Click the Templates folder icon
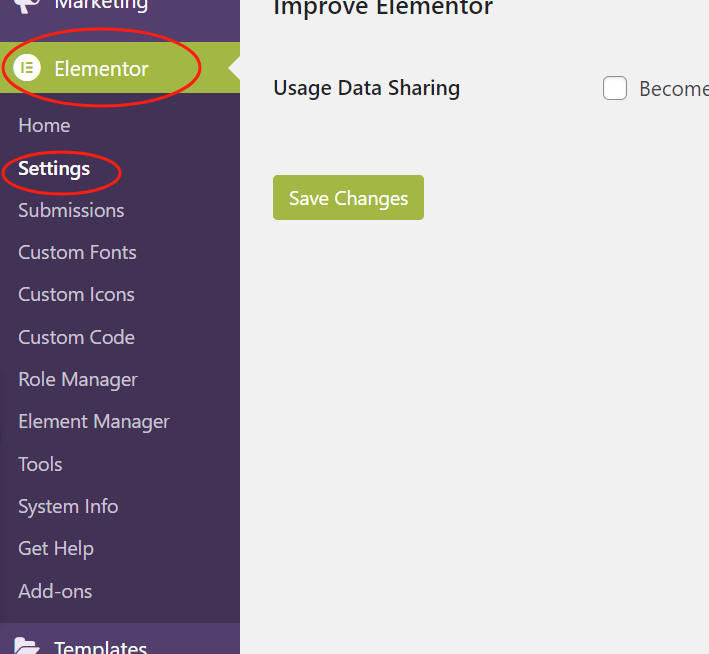Viewport: 709px width, 654px height. pos(27,646)
